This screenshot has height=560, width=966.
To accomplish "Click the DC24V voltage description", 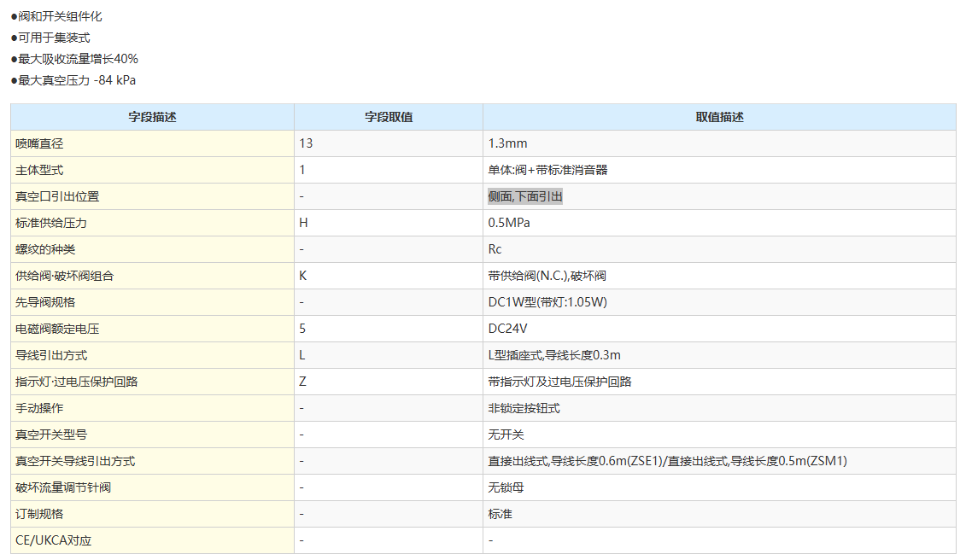I will tap(509, 329).
